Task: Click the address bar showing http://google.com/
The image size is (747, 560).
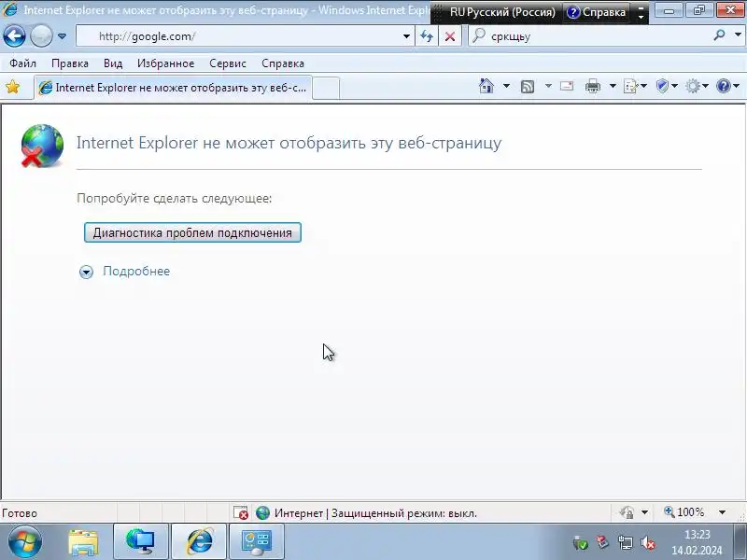Action: coord(238,36)
